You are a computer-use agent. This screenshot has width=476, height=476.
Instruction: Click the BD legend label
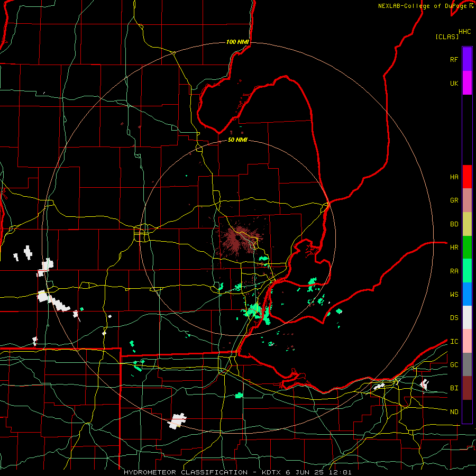(454, 224)
